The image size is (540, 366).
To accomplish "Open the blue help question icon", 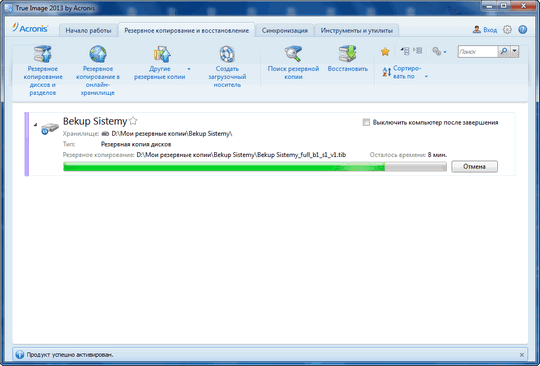I will pos(522,30).
